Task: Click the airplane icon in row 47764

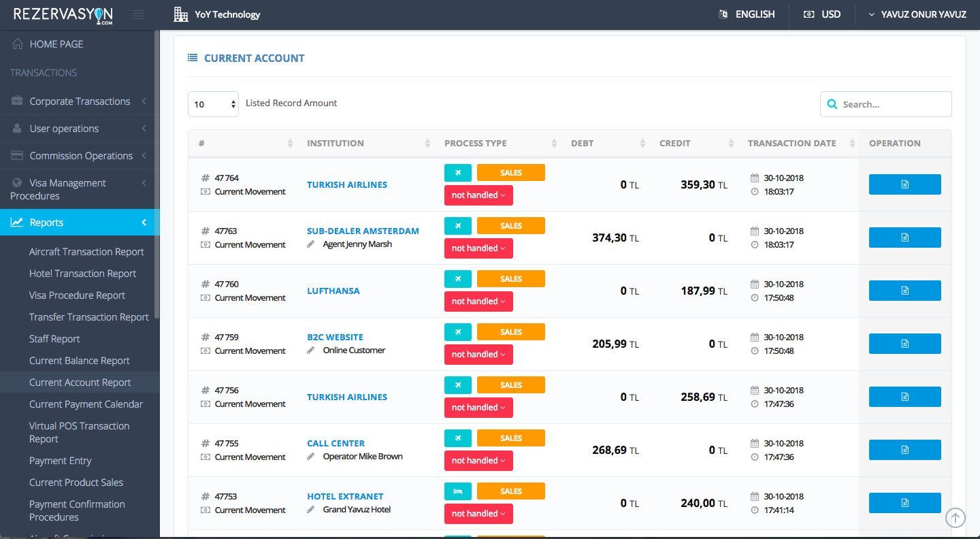Action: [x=458, y=173]
